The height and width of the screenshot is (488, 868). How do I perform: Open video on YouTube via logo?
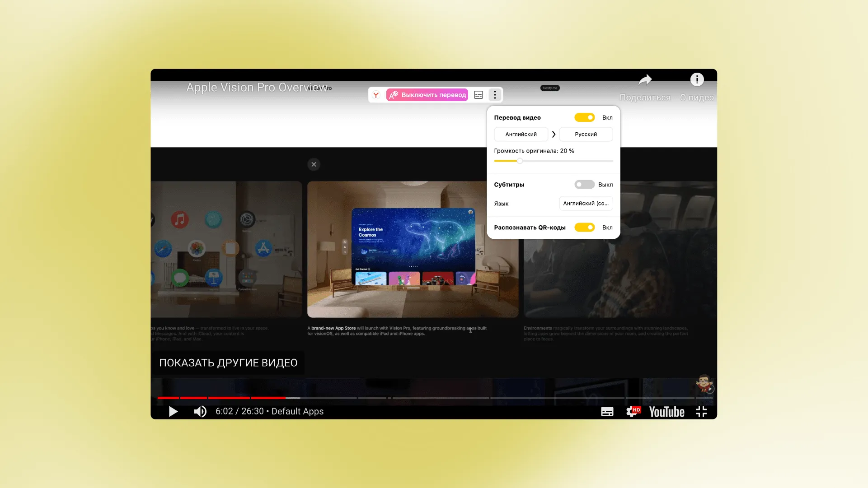[x=666, y=412]
